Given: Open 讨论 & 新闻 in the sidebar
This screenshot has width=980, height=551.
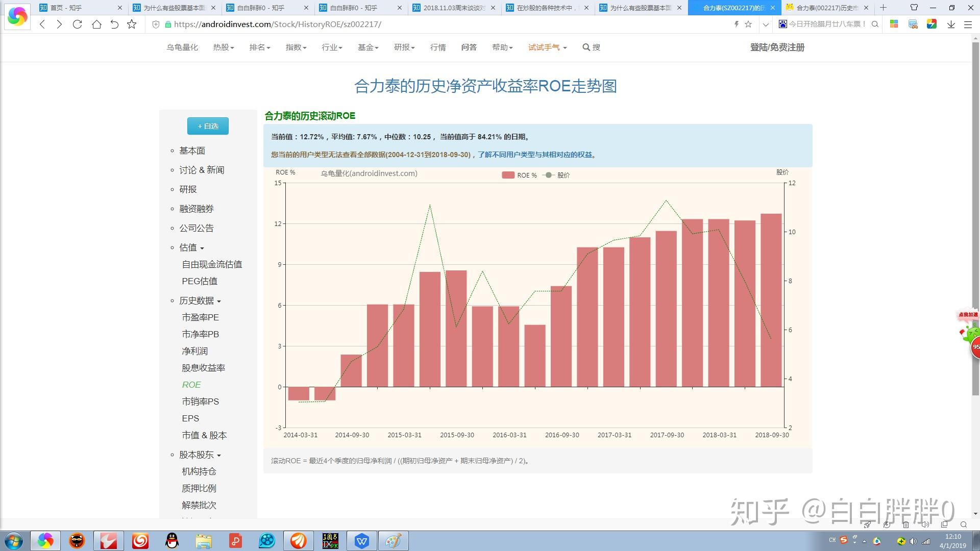Looking at the screenshot, I should pyautogui.click(x=202, y=170).
